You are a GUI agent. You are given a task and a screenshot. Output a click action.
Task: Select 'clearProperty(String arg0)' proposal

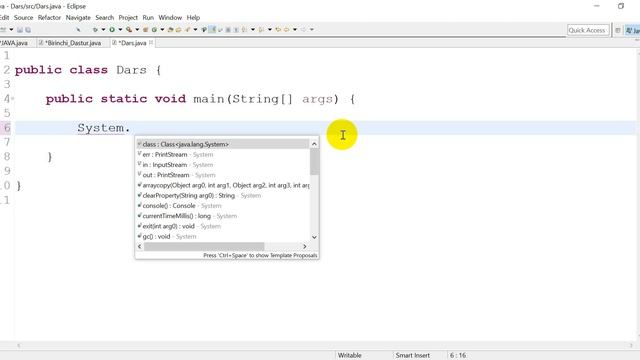click(x=223, y=196)
